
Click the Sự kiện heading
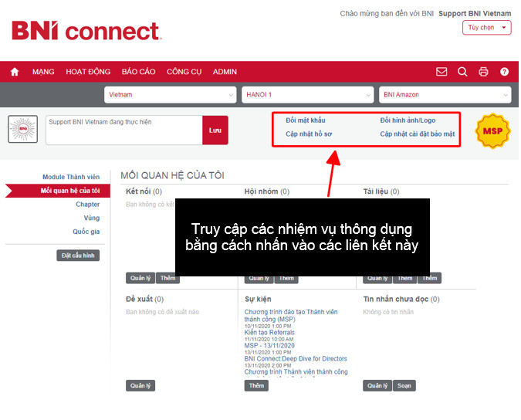(x=258, y=299)
